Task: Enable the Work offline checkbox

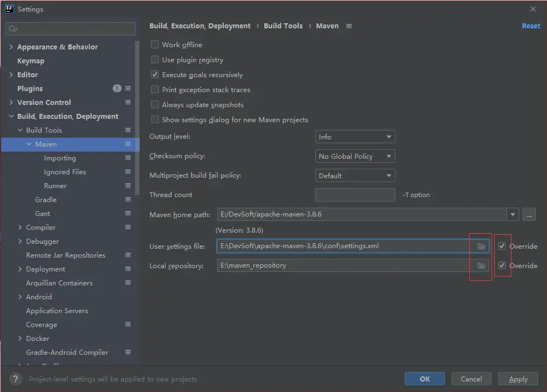Action: tap(155, 45)
